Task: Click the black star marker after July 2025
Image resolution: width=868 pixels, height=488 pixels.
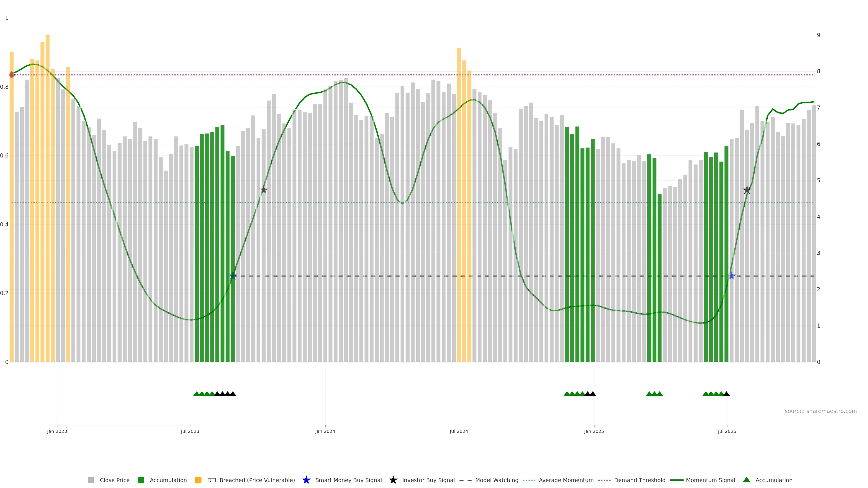Action: click(x=747, y=190)
